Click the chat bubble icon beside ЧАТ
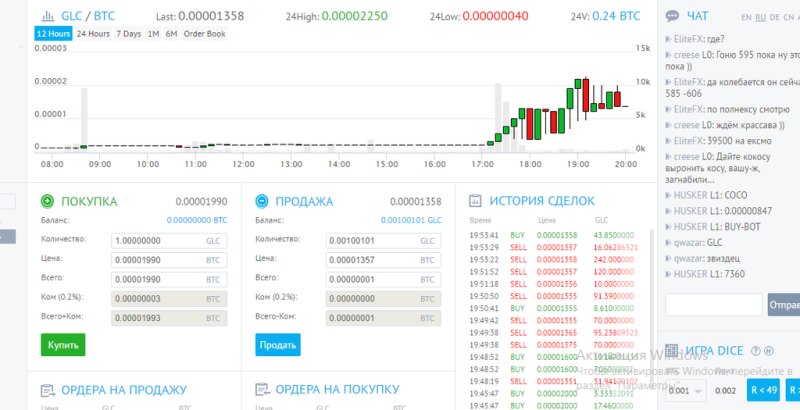 [672, 16]
